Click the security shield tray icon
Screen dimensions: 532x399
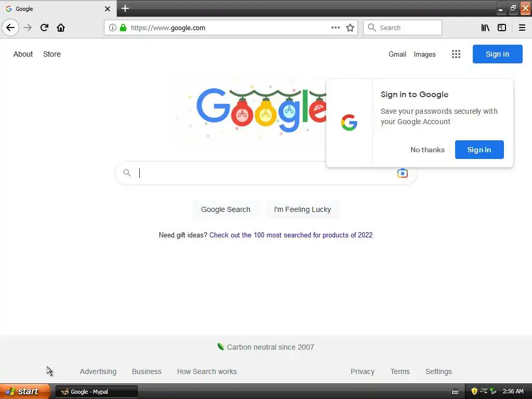[x=474, y=391]
